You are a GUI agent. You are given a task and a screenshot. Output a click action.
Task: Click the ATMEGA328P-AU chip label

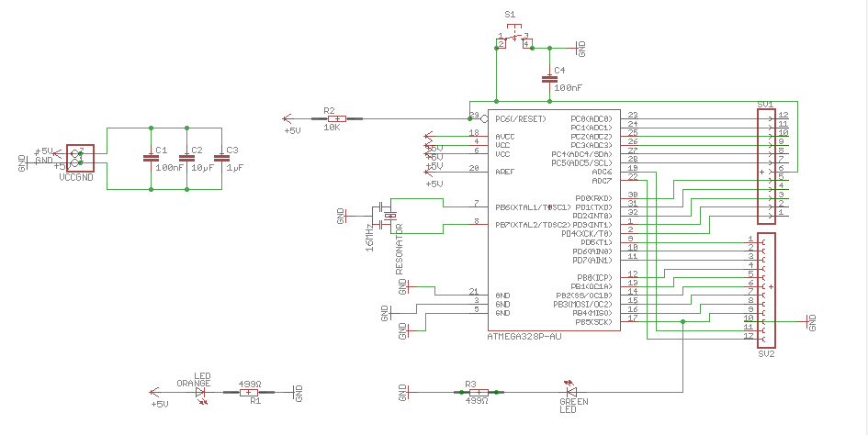(x=524, y=337)
